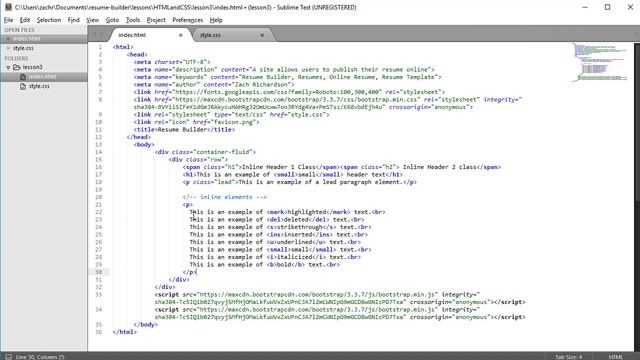Open the Edit menu

(25, 20)
